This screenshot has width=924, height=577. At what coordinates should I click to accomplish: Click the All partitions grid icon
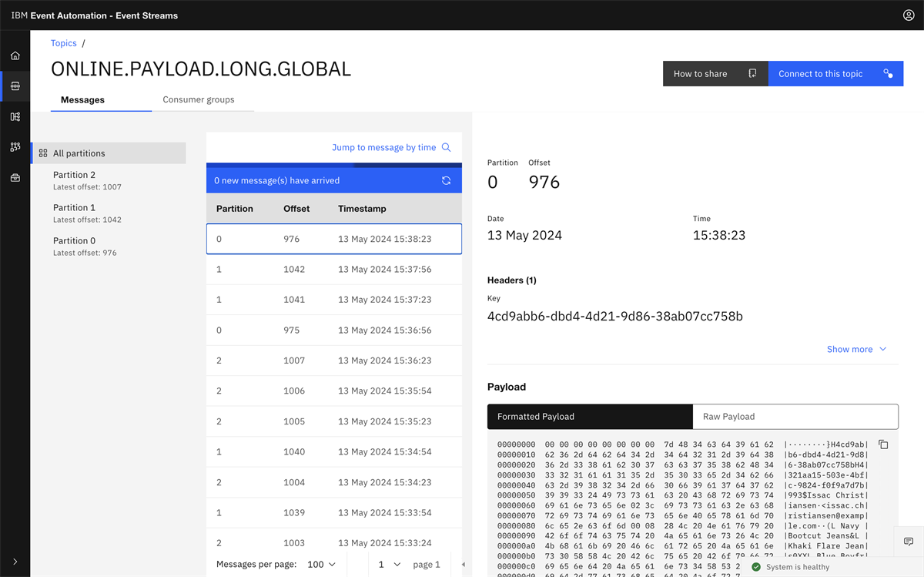click(43, 153)
